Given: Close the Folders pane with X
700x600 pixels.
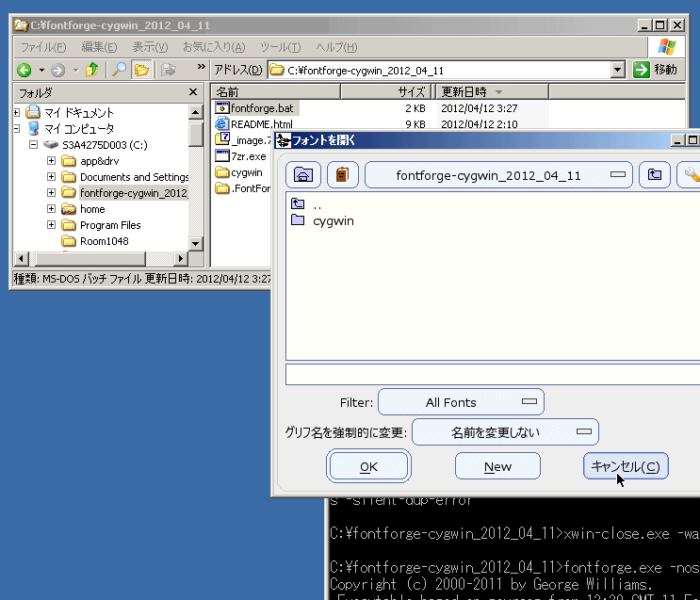Looking at the screenshot, I should pyautogui.click(x=193, y=92).
